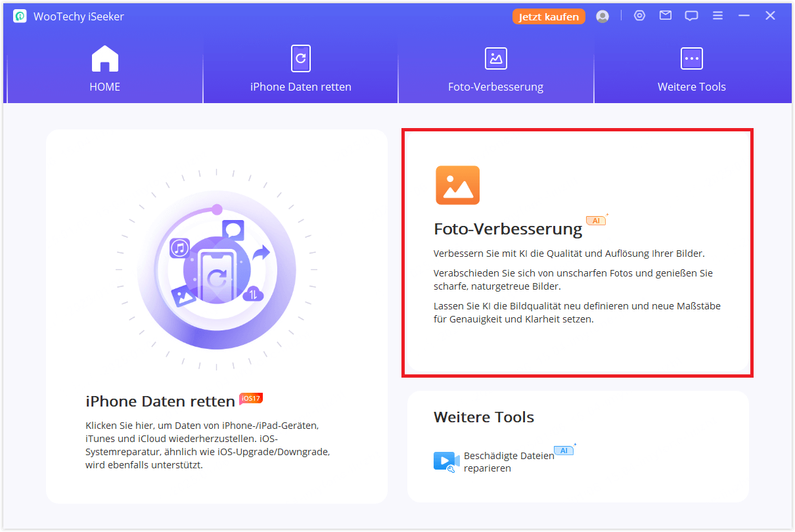Click the iPhone Daten retten heading
This screenshot has height=532, width=795.
pyautogui.click(x=160, y=401)
